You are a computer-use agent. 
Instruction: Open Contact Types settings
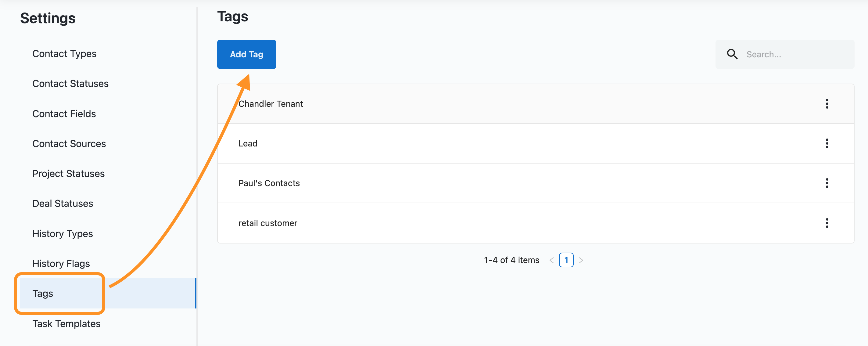64,54
